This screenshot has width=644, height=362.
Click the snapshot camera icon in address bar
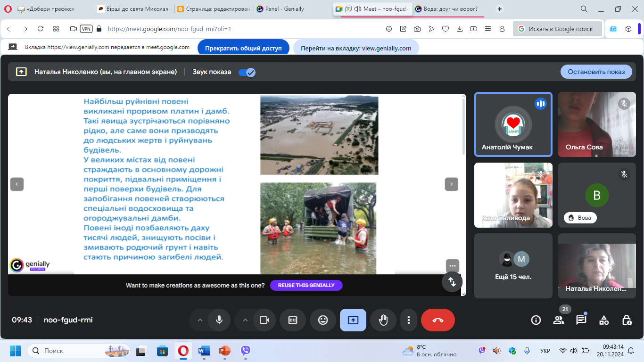tap(417, 29)
